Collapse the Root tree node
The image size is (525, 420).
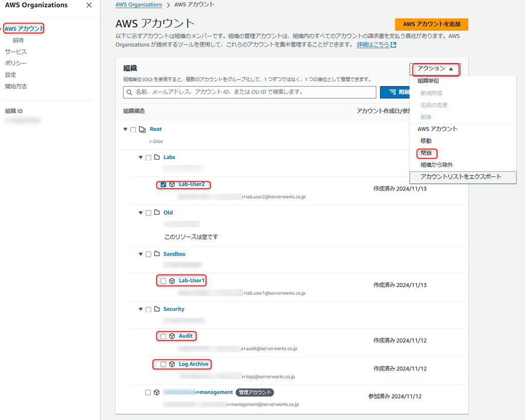tap(125, 129)
